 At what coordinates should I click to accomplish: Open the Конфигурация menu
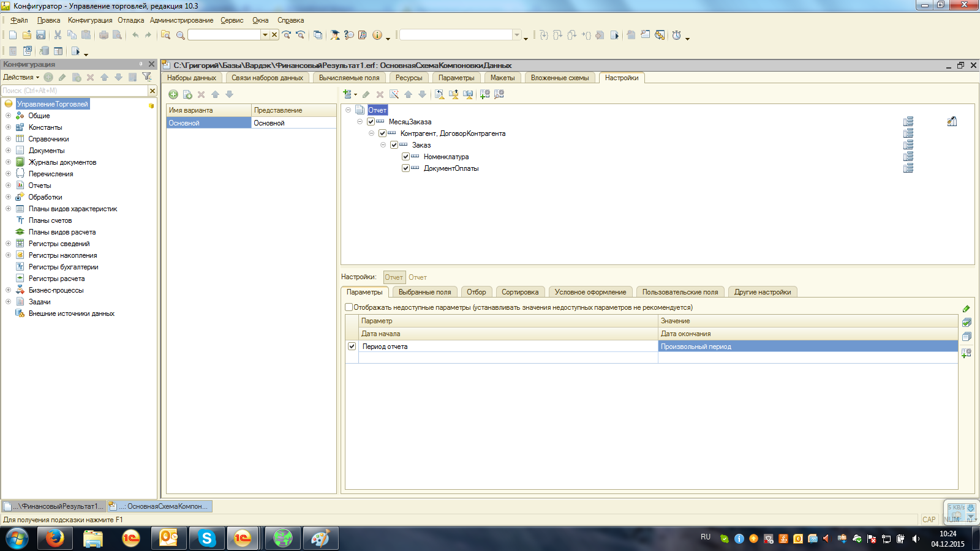(x=90, y=20)
